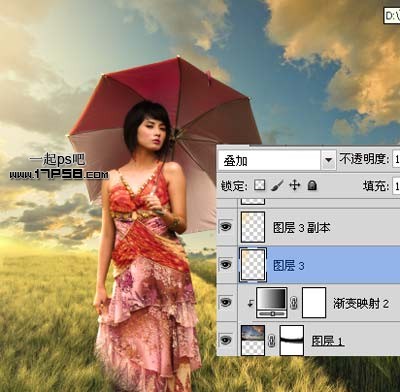Hide the 图层 3 副本 layer
This screenshot has width=400, height=392.
(x=226, y=227)
